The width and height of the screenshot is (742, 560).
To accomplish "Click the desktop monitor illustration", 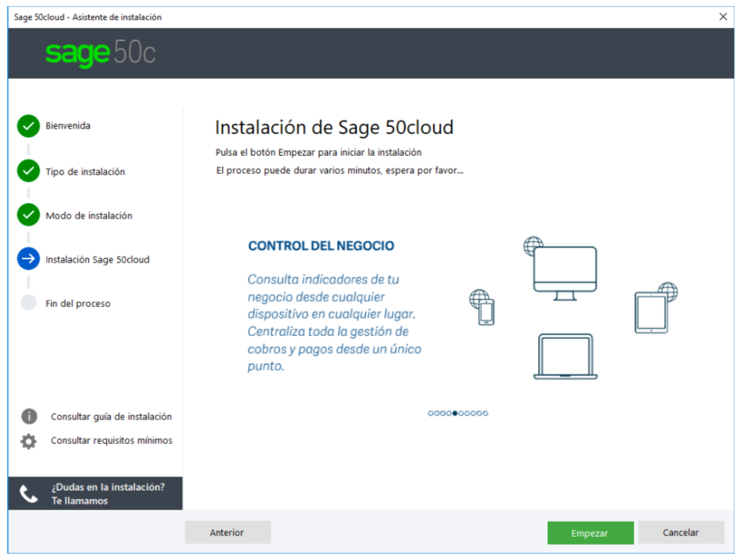I will pos(564,273).
